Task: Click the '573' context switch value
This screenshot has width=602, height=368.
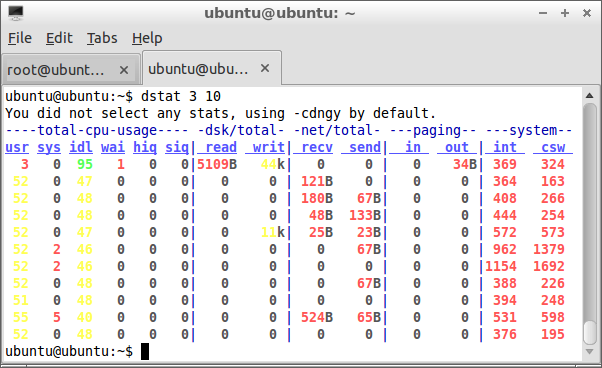Action: (553, 232)
